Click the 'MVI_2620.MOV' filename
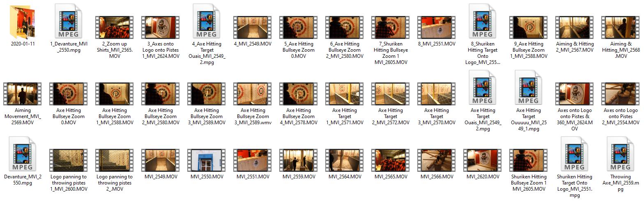 [483, 177]
